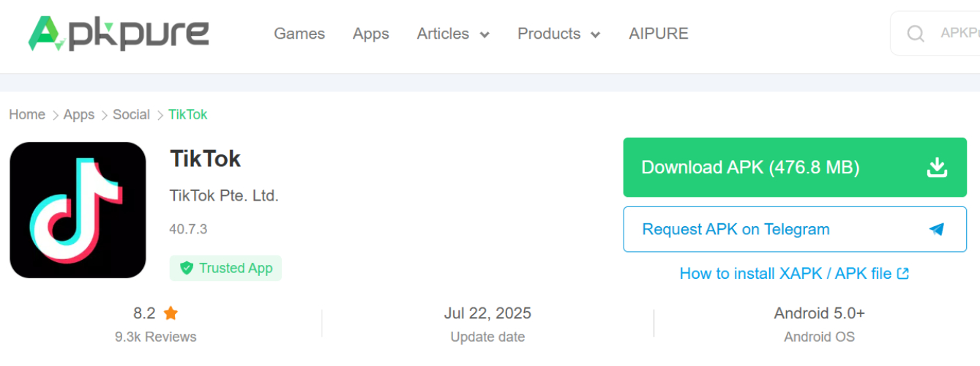Click the Trusted App shield icon
The height and width of the screenshot is (366, 980).
click(x=187, y=269)
